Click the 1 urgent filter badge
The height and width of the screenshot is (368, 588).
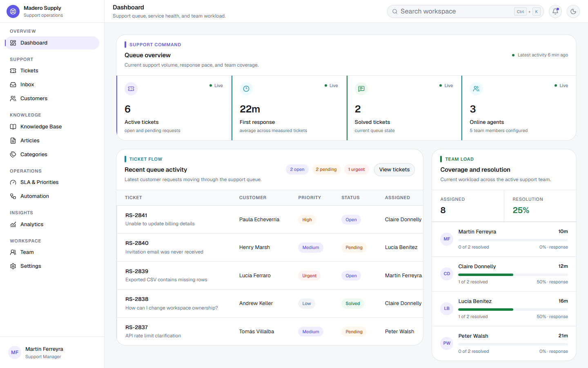point(356,169)
